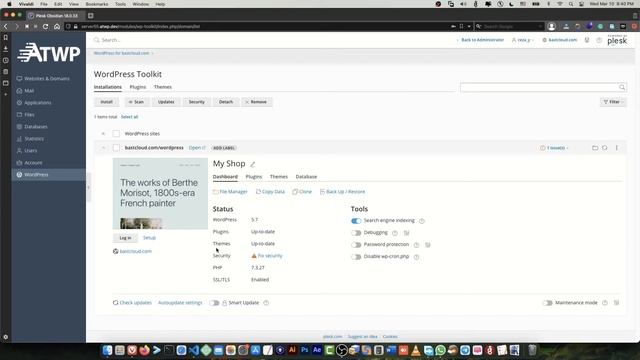The width and height of the screenshot is (640, 360).
Task: Open the Filter dropdown
Action: pyautogui.click(x=613, y=102)
